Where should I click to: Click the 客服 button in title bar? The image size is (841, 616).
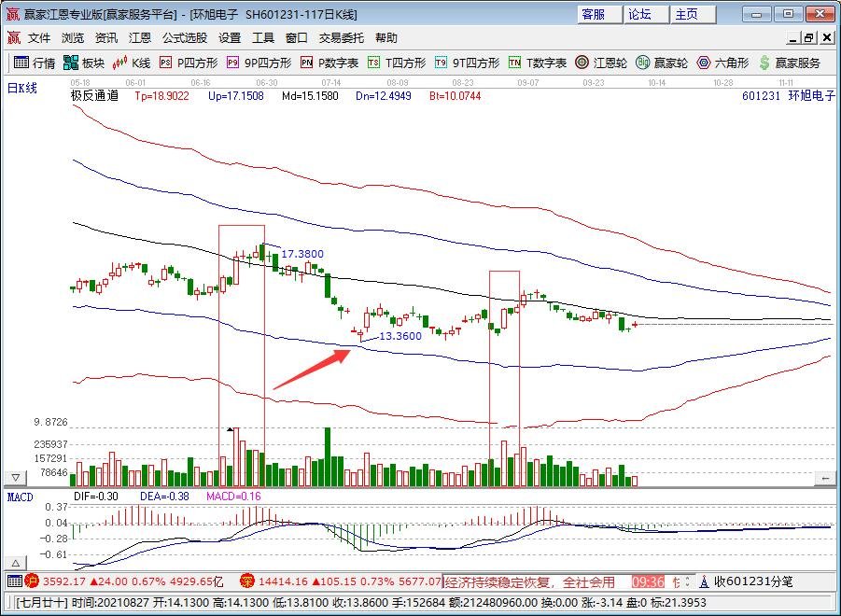click(593, 14)
